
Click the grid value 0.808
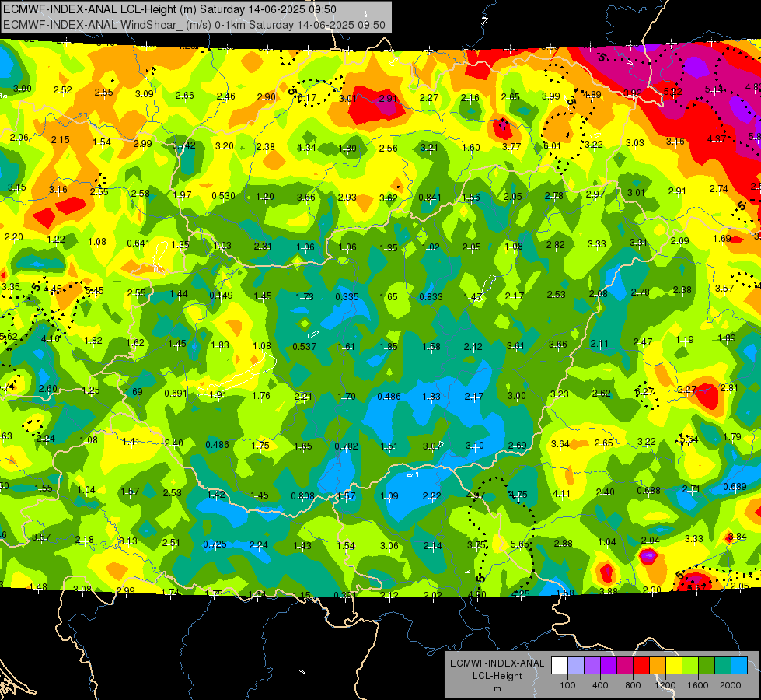coord(303,496)
